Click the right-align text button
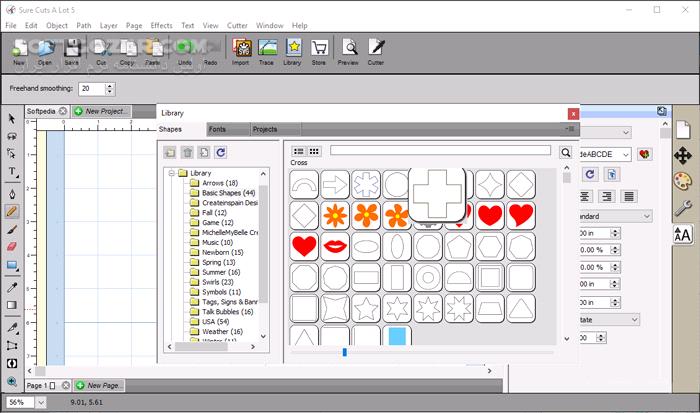This screenshot has height=413, width=700. 606,196
